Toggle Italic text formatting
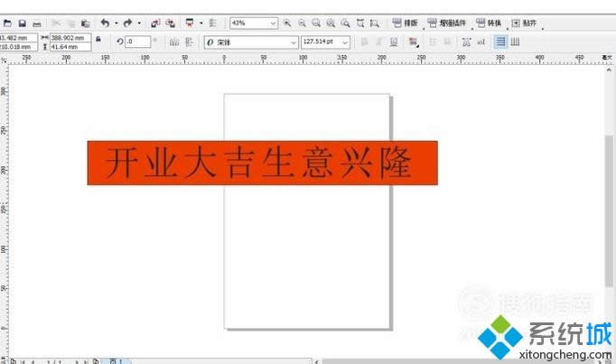 (x=379, y=42)
